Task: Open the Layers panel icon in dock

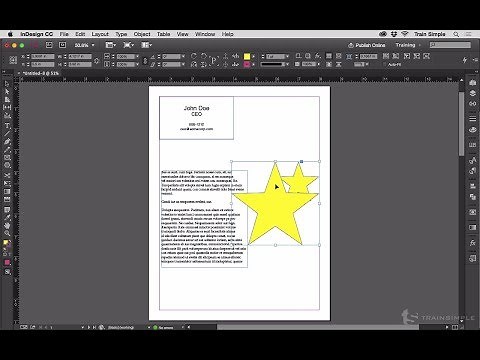Action: click(472, 93)
